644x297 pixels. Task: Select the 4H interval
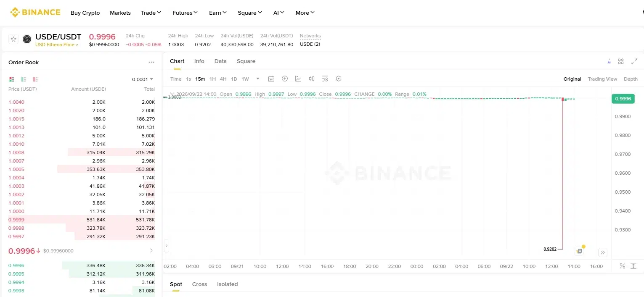pyautogui.click(x=223, y=79)
